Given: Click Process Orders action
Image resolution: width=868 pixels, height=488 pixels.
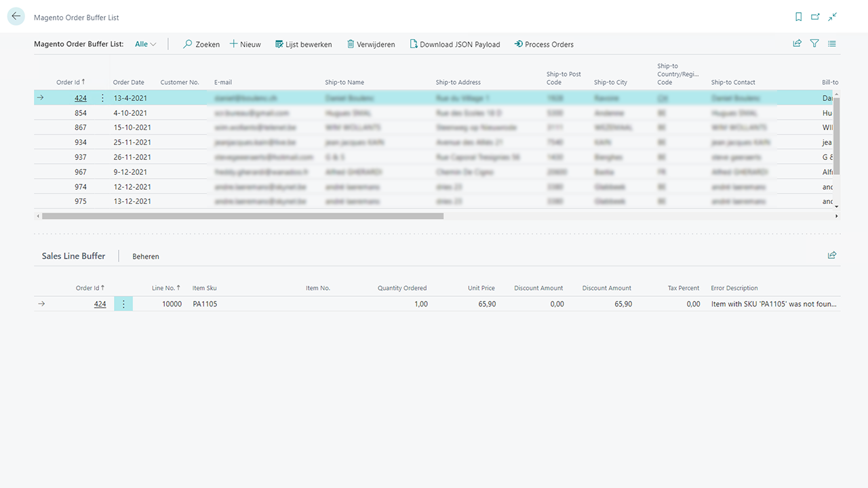Looking at the screenshot, I should [x=544, y=44].
